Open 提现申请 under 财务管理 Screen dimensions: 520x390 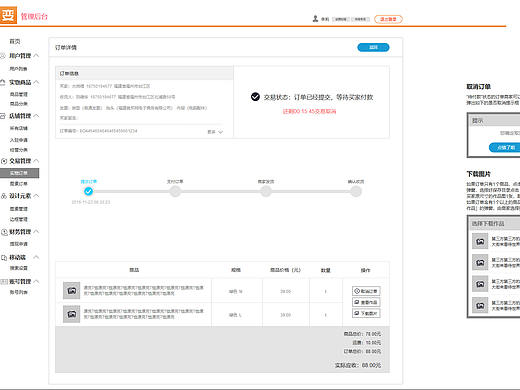coord(19,244)
